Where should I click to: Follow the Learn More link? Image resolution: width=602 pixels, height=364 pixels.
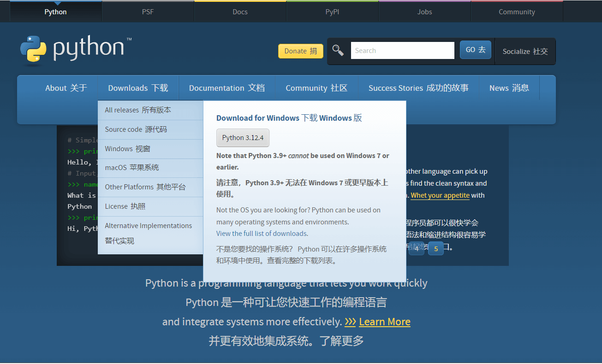pos(385,322)
